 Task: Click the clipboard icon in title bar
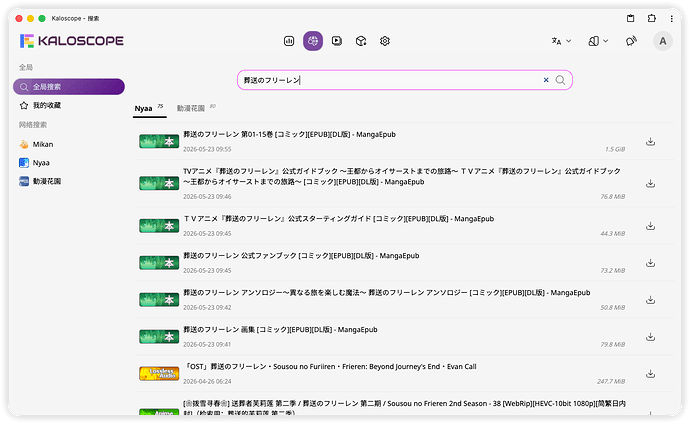pos(630,18)
